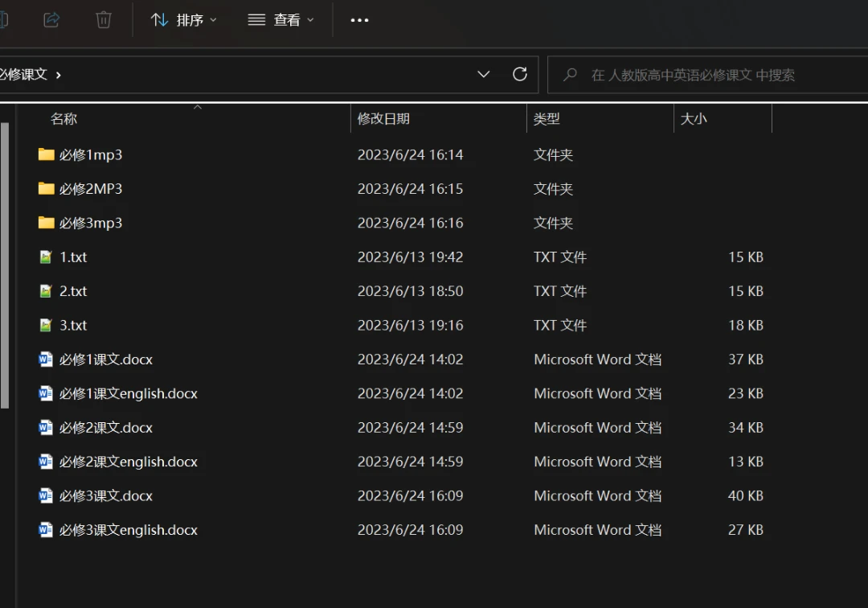Click the 40 KB size cell
This screenshot has width=868, height=608.
pyautogui.click(x=746, y=495)
